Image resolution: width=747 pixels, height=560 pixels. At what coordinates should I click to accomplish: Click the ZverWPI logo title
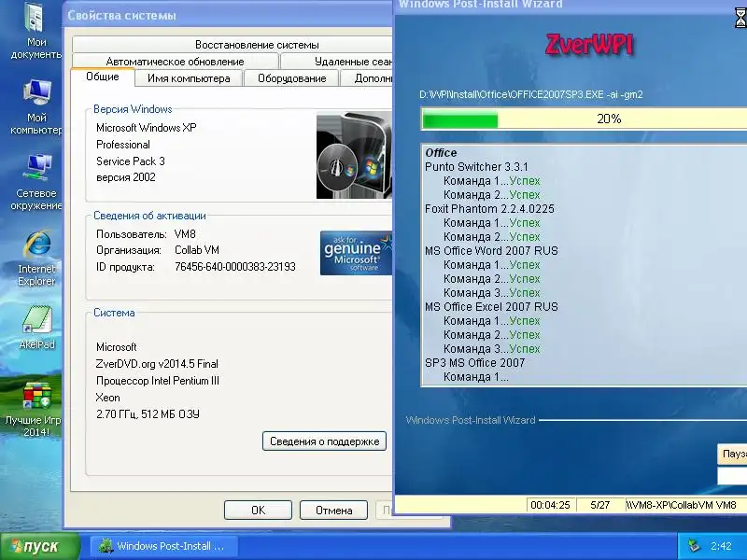pyautogui.click(x=589, y=45)
